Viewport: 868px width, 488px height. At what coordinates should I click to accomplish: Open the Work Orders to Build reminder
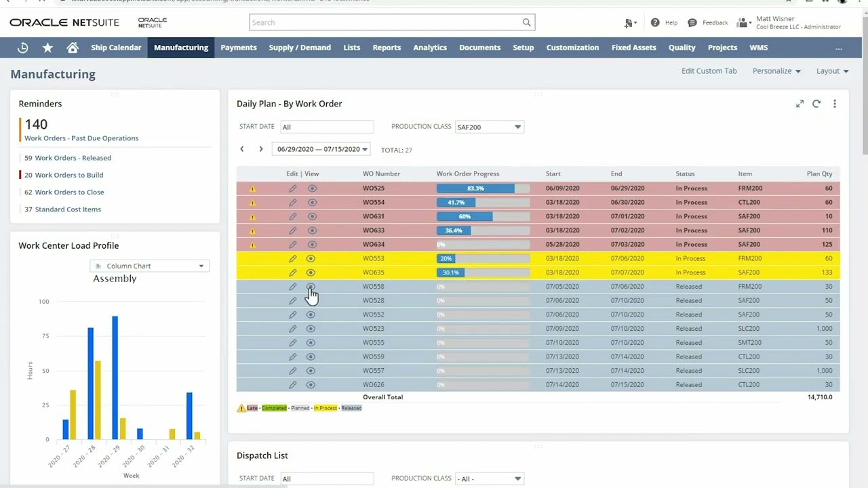coord(69,175)
